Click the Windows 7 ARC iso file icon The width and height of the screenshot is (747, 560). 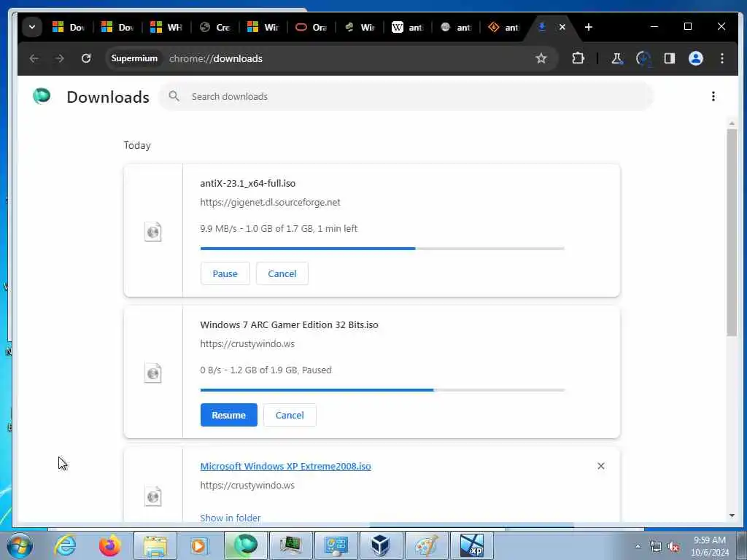click(x=153, y=373)
